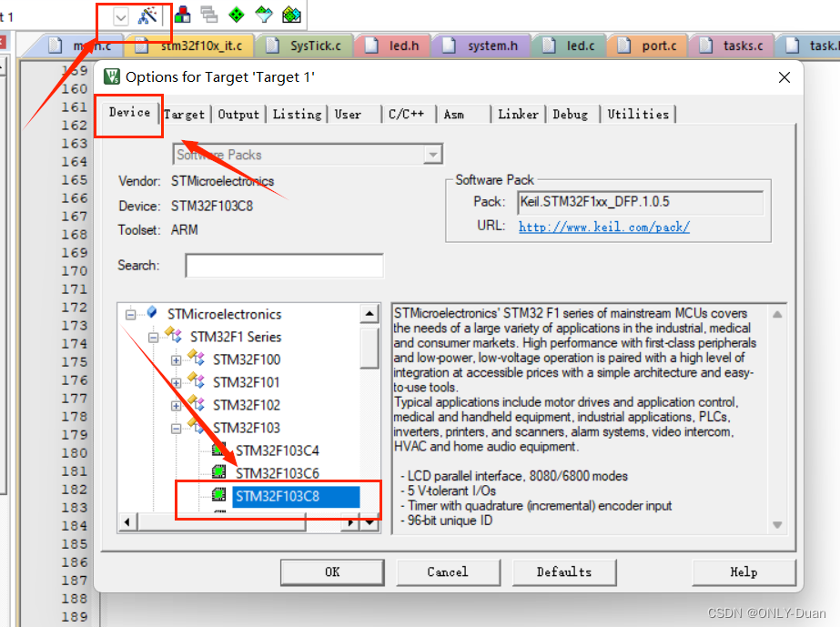Image resolution: width=840 pixels, height=627 pixels.
Task: Open the led.h file tab
Action: [393, 46]
